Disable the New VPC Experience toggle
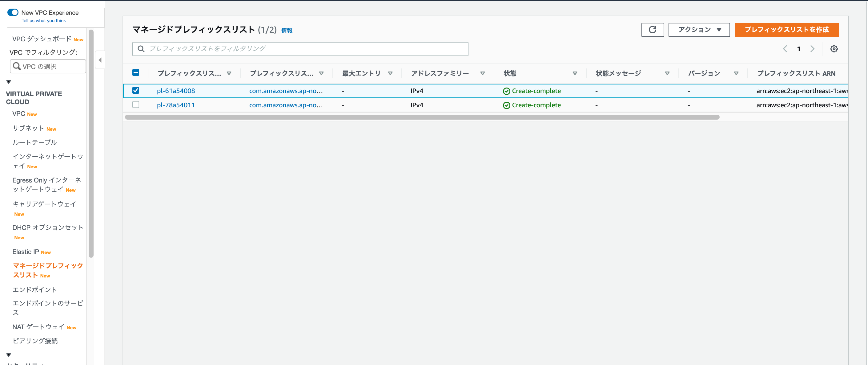868x365 pixels. click(13, 12)
